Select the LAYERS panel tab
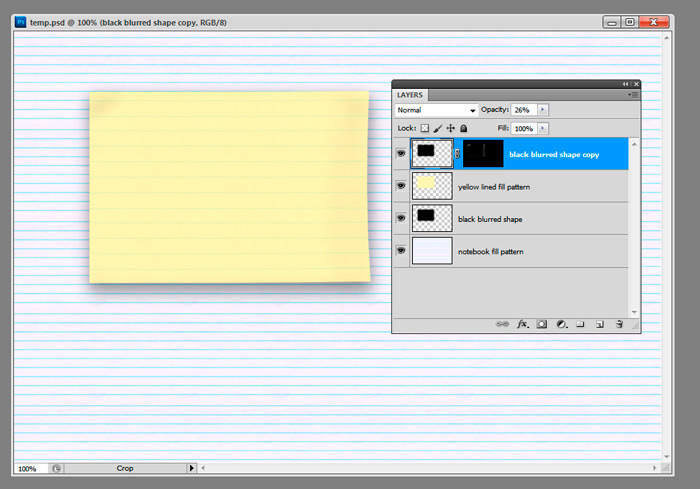 [411, 95]
